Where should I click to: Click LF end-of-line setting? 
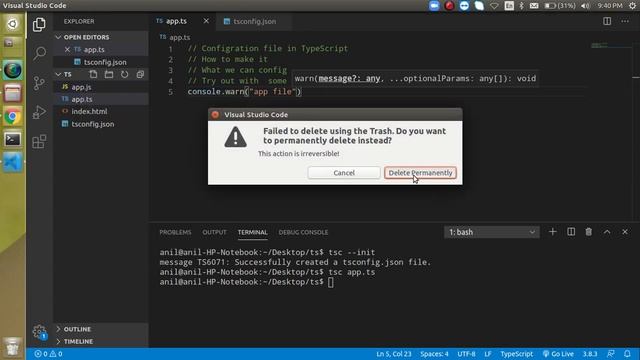click(x=488, y=353)
